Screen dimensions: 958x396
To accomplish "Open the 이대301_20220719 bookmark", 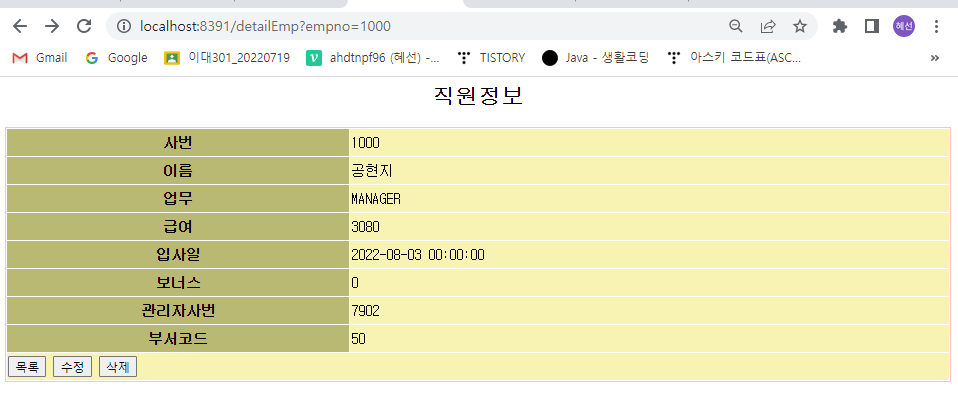I will coord(227,58).
